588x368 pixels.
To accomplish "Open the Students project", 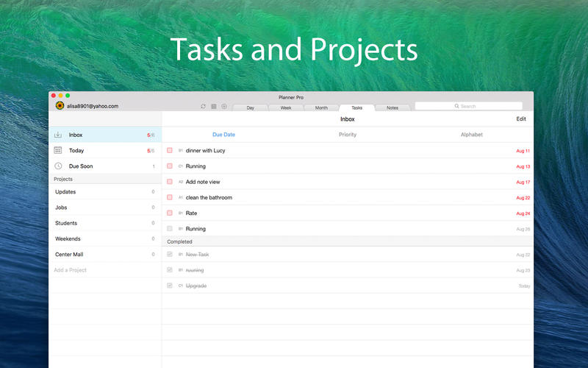I will tap(105, 223).
